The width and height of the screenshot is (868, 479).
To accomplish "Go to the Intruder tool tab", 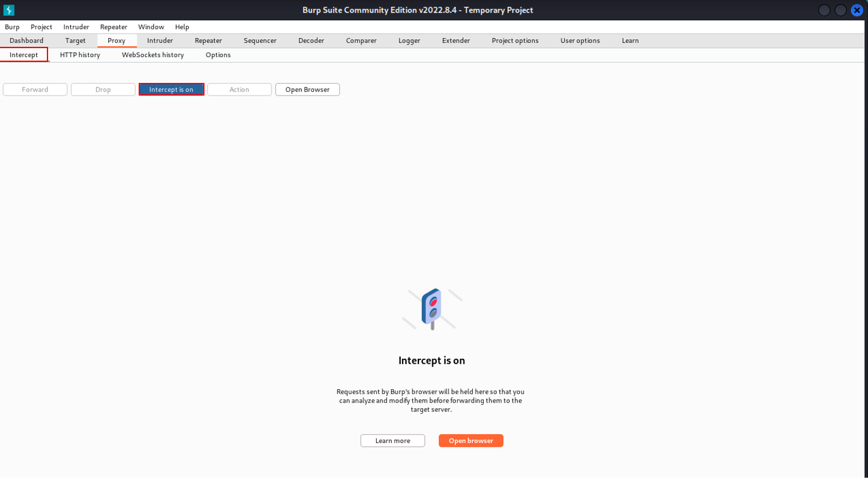I will (160, 40).
